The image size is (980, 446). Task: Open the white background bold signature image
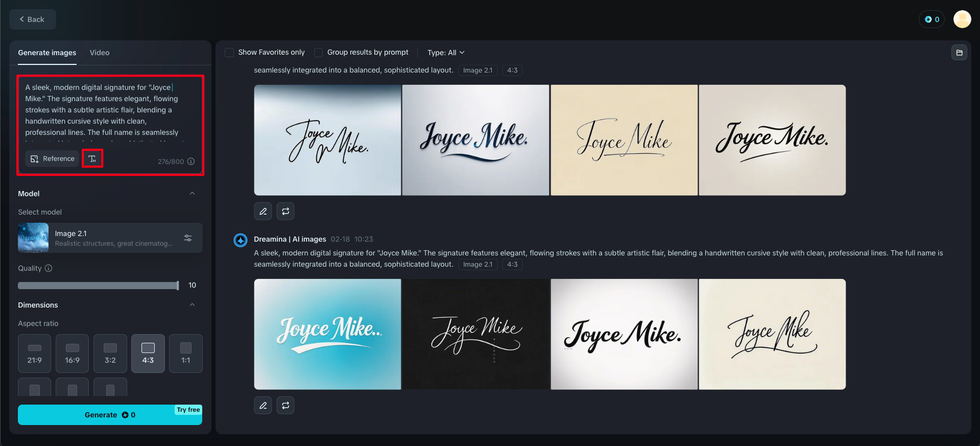pos(624,334)
